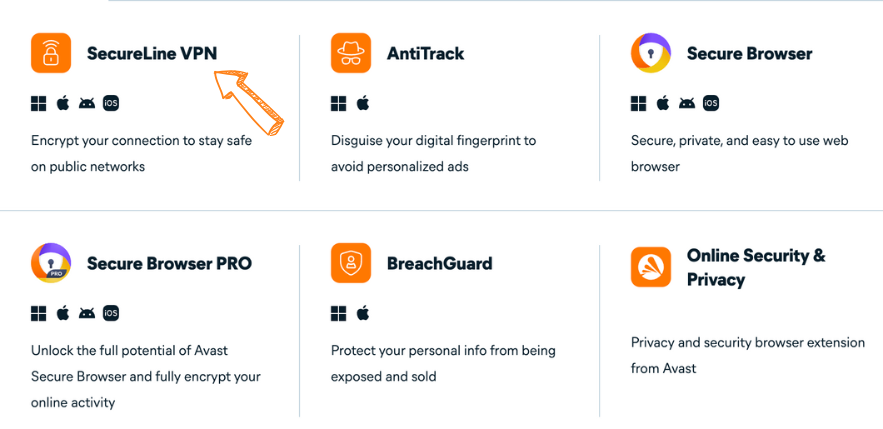Click the Apple icon under AntiTrack
Viewport: 883px width, 429px height.
pyautogui.click(x=363, y=104)
